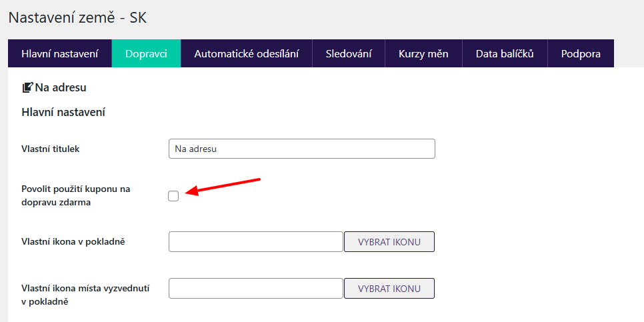Select the Dopravci tab

[146, 53]
